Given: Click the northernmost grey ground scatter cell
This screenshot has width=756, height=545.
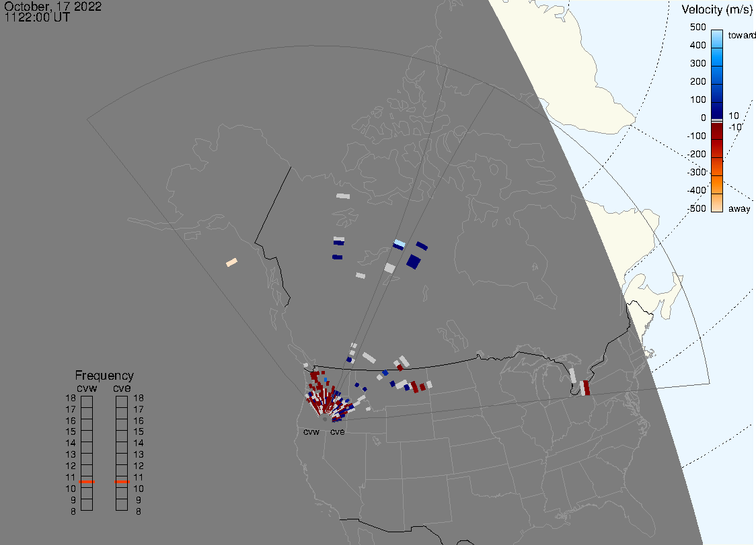Looking at the screenshot, I should (343, 196).
